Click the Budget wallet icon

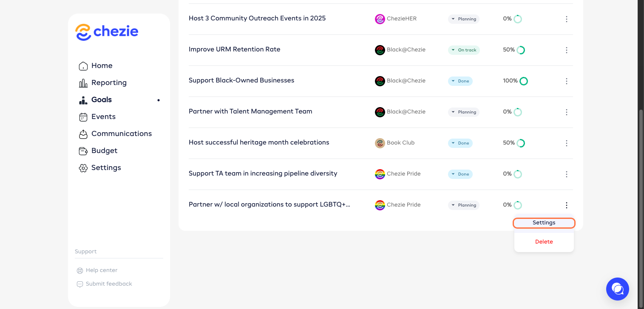pyautogui.click(x=83, y=151)
